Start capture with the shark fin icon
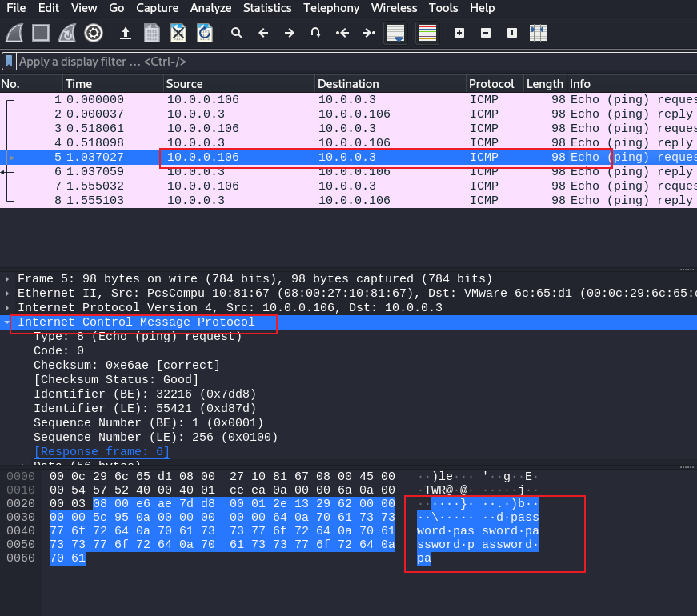 point(14,33)
